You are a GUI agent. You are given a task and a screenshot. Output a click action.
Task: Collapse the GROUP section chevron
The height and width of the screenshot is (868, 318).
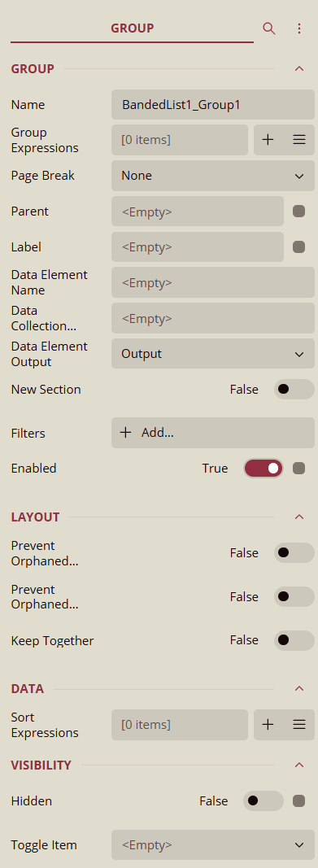[299, 68]
